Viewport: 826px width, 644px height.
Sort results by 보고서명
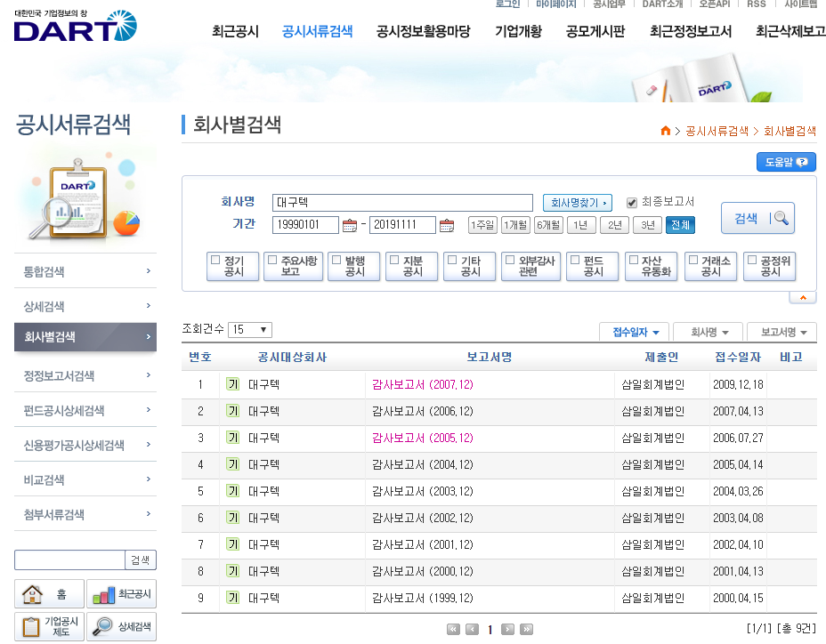782,333
